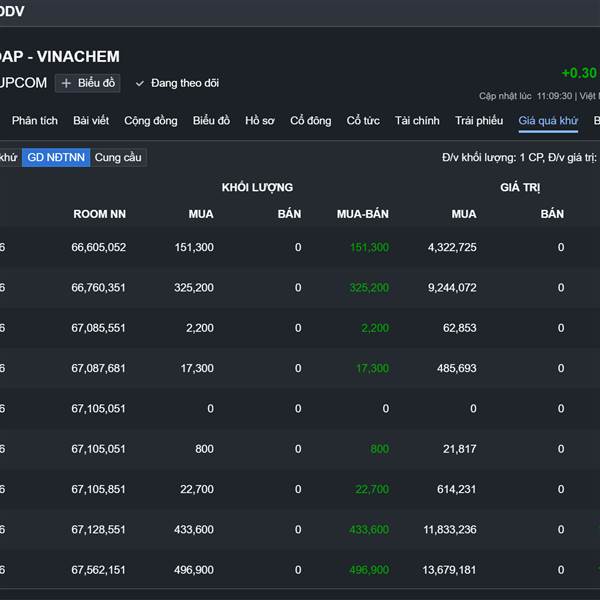Click the plus icon on Biểu đồ button
The height and width of the screenshot is (600, 600).
coord(67,83)
